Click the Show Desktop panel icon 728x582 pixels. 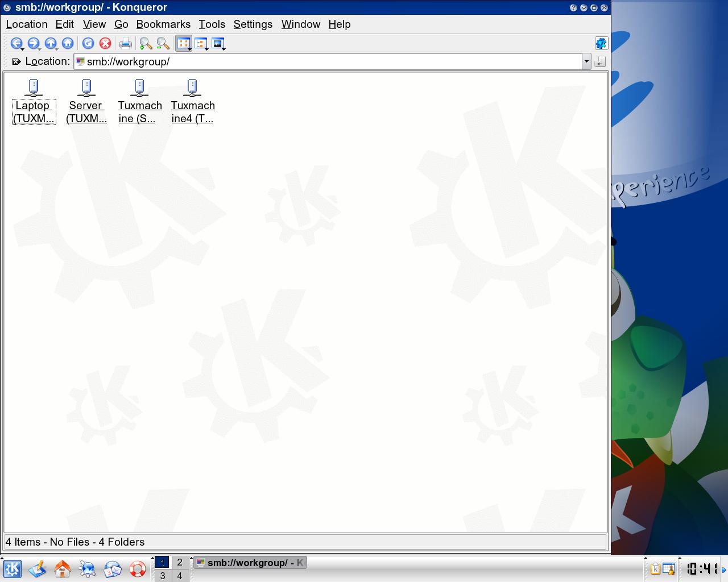coord(38,568)
